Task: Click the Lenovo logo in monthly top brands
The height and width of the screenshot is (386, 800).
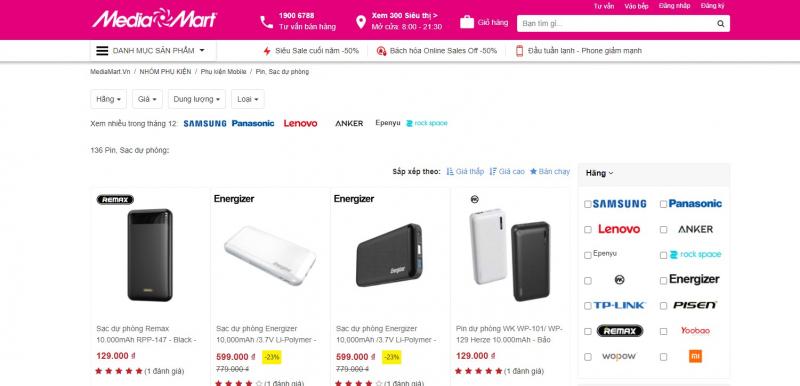Action: (x=301, y=123)
